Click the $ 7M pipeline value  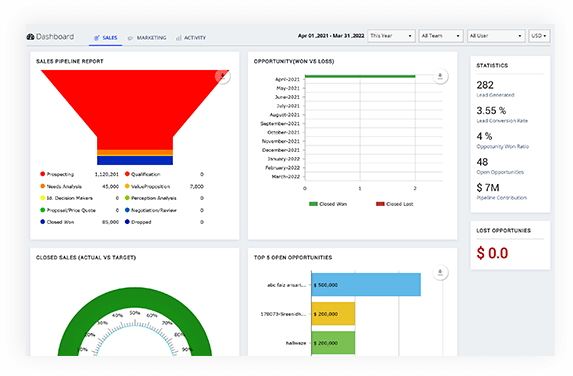coord(488,188)
